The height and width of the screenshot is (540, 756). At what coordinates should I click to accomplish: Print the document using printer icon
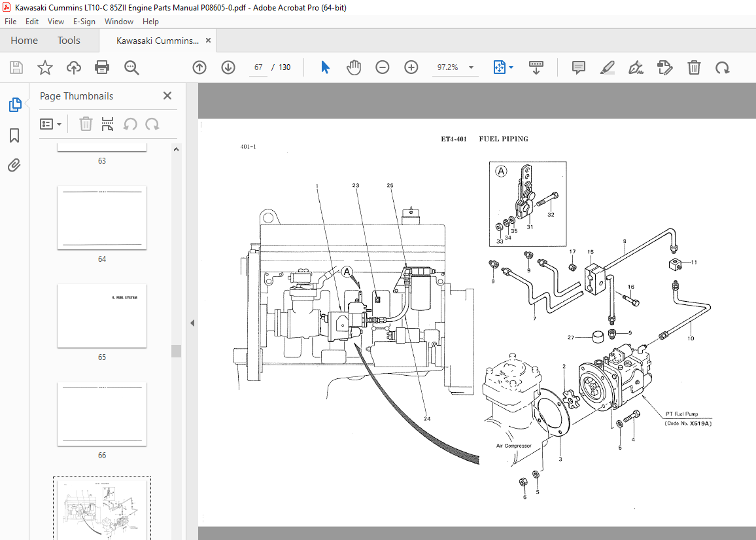102,67
